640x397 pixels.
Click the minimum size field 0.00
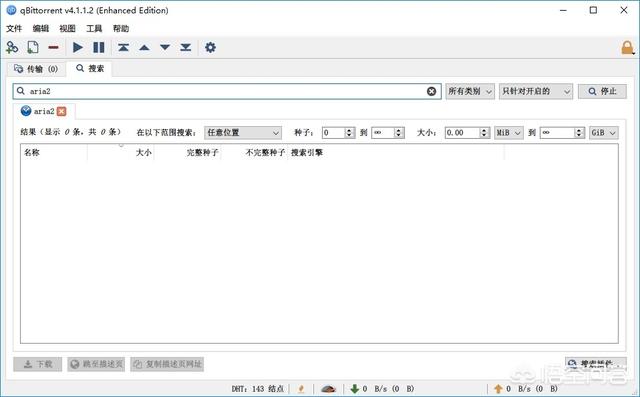click(x=462, y=133)
